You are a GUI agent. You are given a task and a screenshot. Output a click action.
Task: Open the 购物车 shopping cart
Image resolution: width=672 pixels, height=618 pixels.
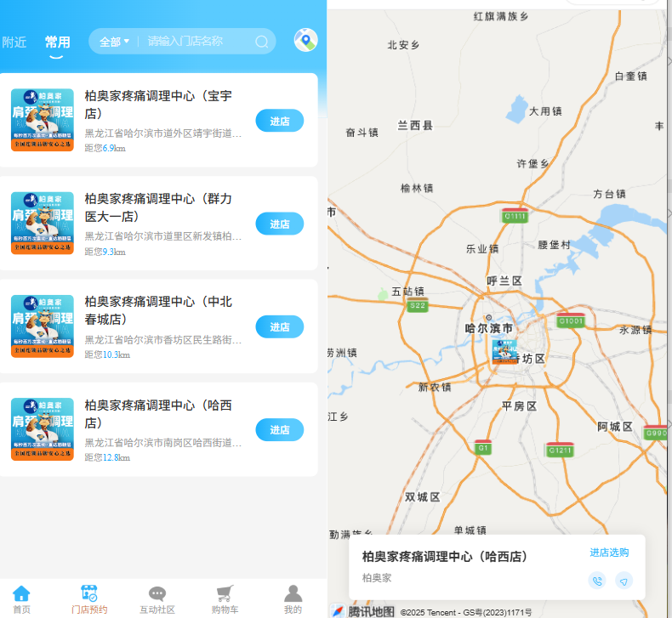point(225,598)
